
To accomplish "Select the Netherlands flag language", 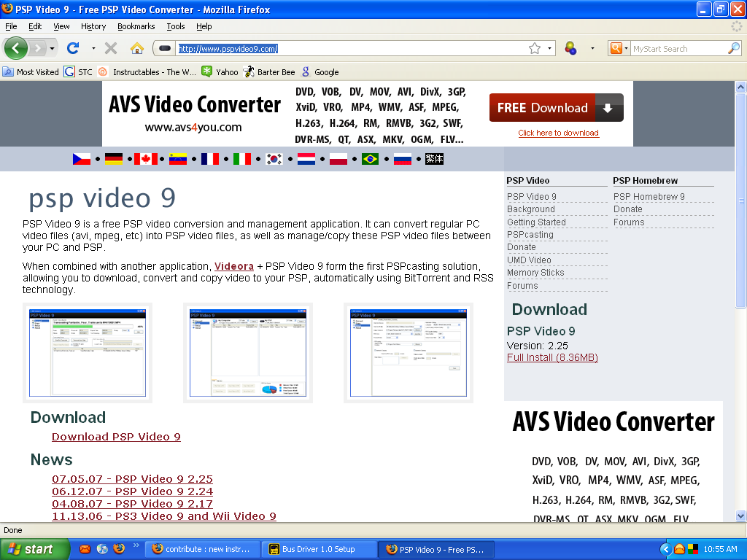I will [306, 159].
